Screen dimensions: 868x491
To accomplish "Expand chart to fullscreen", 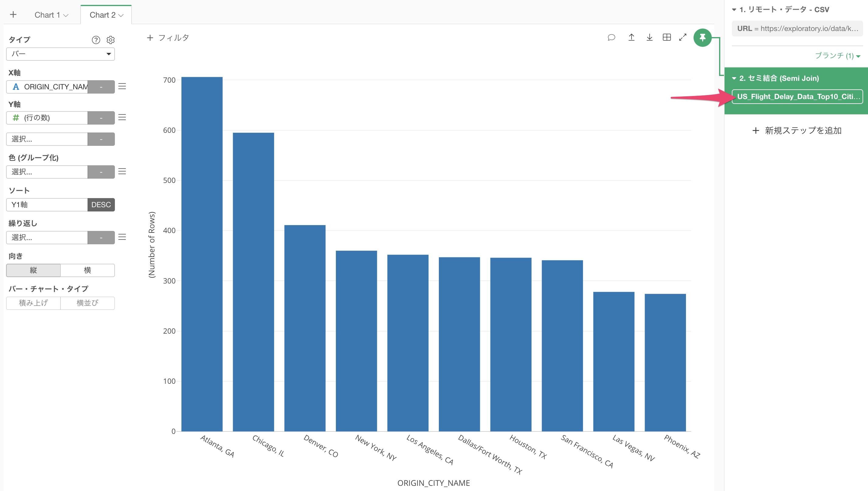I will 683,37.
